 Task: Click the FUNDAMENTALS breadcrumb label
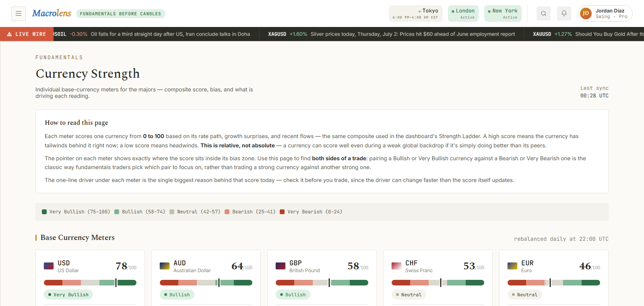click(59, 58)
